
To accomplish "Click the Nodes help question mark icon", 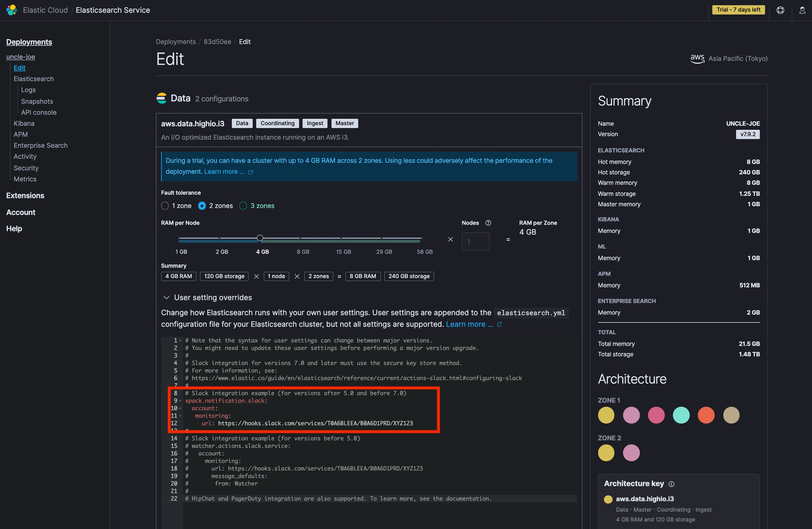I will 488,223.
